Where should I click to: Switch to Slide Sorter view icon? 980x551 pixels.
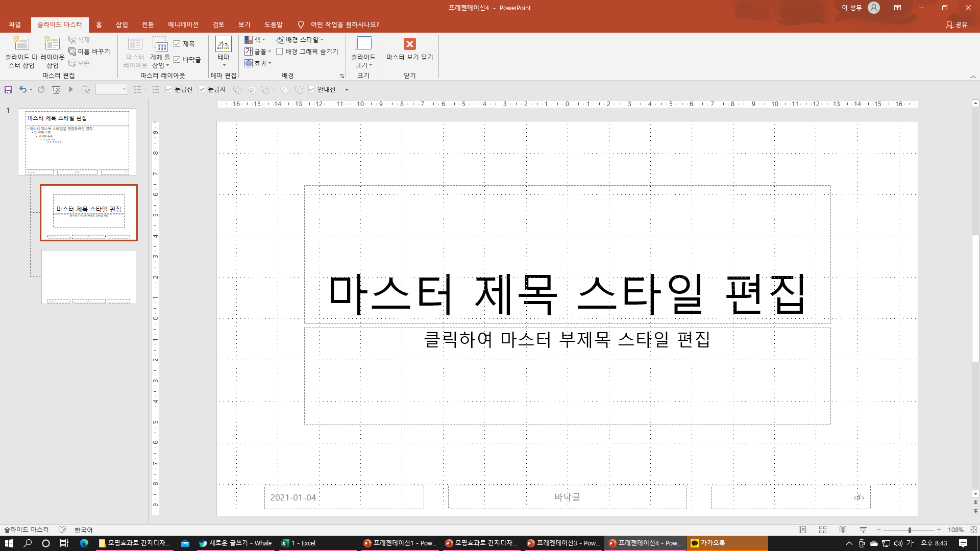823,530
